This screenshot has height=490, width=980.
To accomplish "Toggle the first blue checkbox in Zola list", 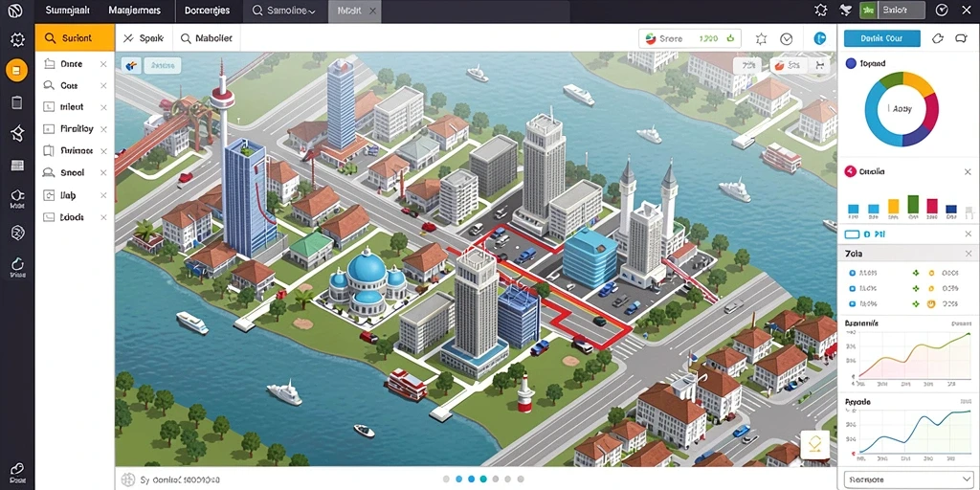I will coord(852,273).
